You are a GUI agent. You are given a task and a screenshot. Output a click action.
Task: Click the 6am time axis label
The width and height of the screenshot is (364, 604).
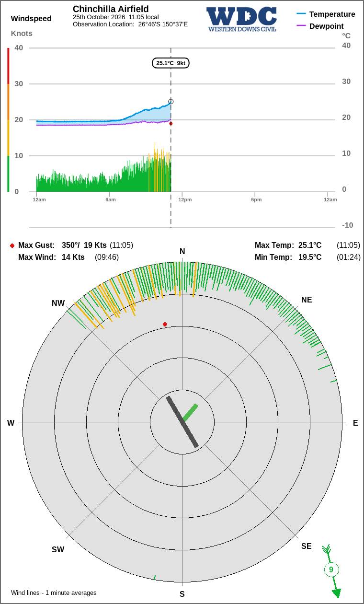pyautogui.click(x=111, y=199)
